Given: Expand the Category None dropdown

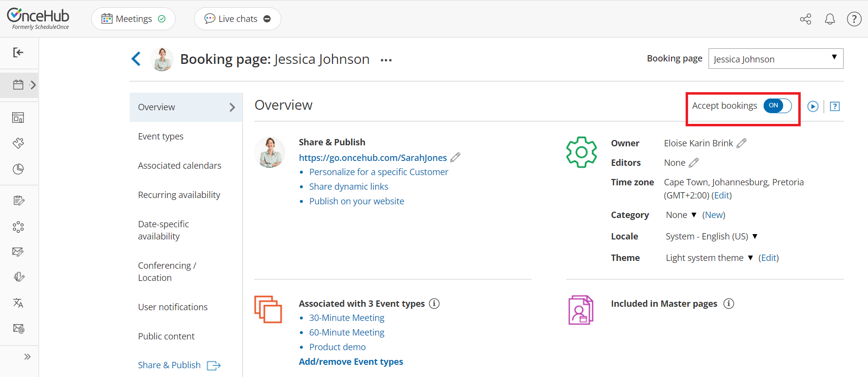Looking at the screenshot, I should (681, 215).
